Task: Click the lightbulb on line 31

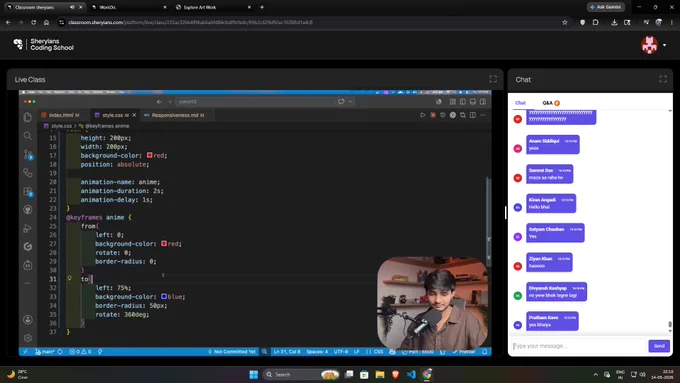Action: 69,278
